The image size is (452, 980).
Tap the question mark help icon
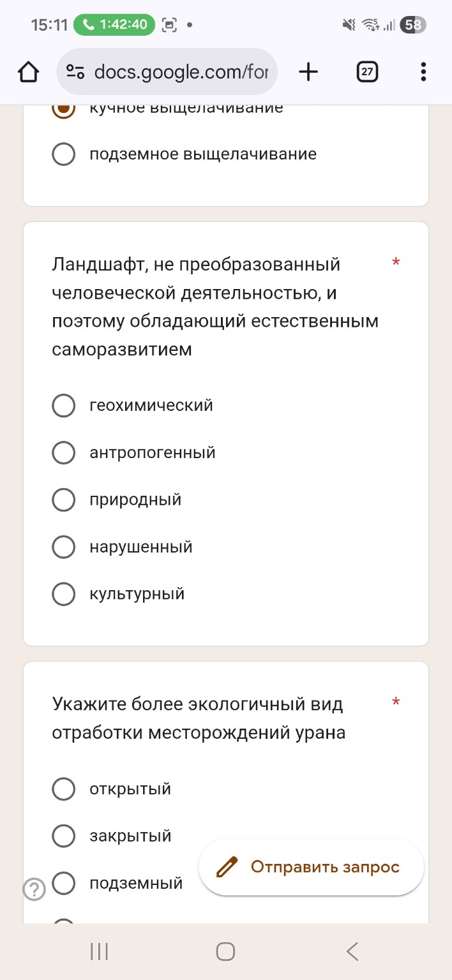[x=35, y=888]
